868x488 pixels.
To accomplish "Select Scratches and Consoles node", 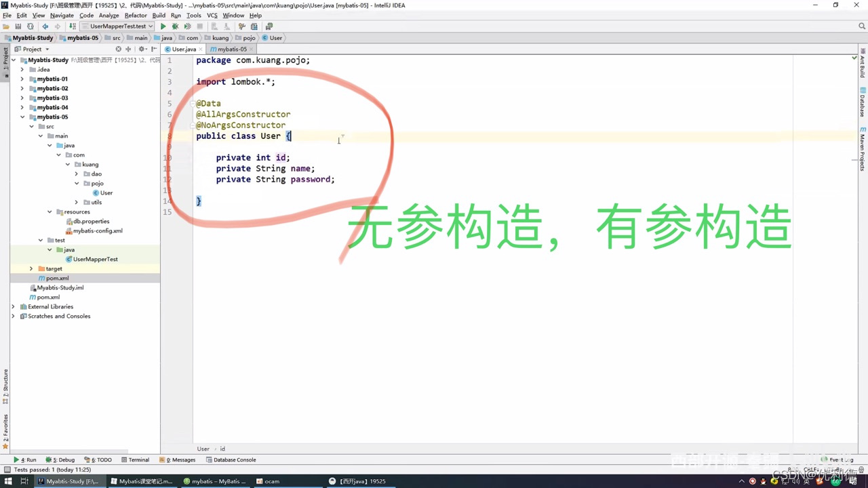I will pos(54,316).
